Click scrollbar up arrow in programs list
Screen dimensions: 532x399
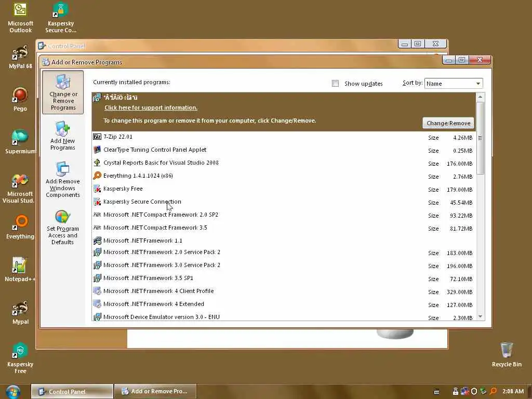pyautogui.click(x=480, y=97)
